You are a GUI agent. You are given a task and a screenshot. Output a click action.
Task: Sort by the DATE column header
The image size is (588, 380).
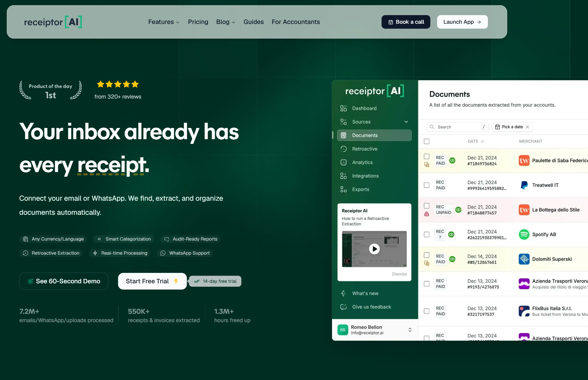pos(476,141)
